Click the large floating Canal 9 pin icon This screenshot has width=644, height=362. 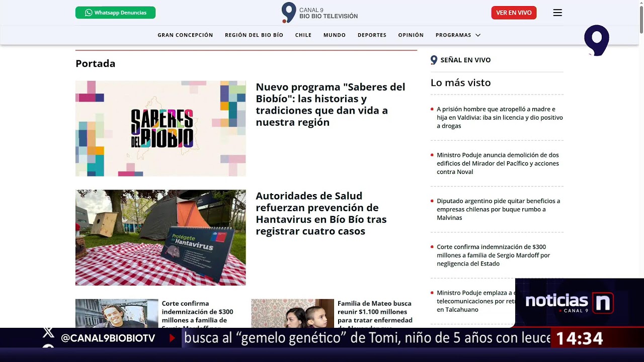[597, 40]
